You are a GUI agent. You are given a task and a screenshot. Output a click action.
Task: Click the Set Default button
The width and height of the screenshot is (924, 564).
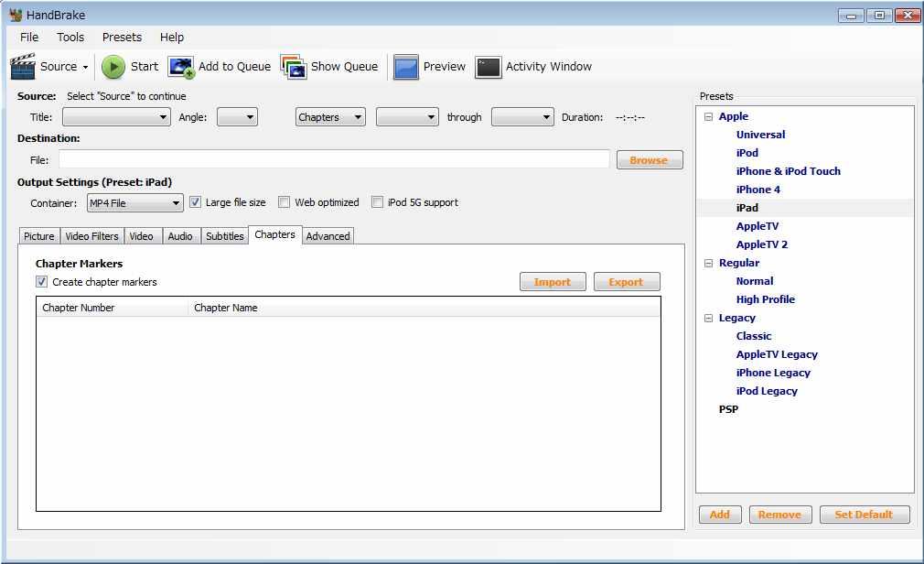click(865, 515)
